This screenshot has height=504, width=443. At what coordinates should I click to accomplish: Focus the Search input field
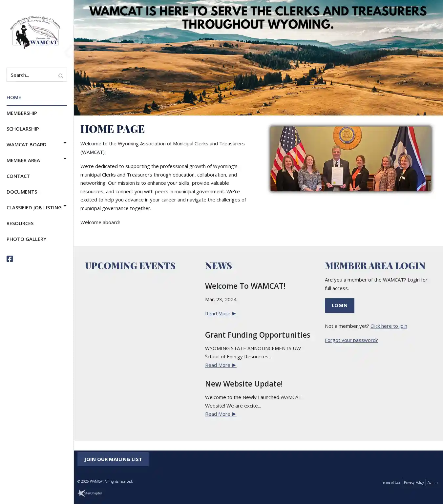pyautogui.click(x=32, y=75)
